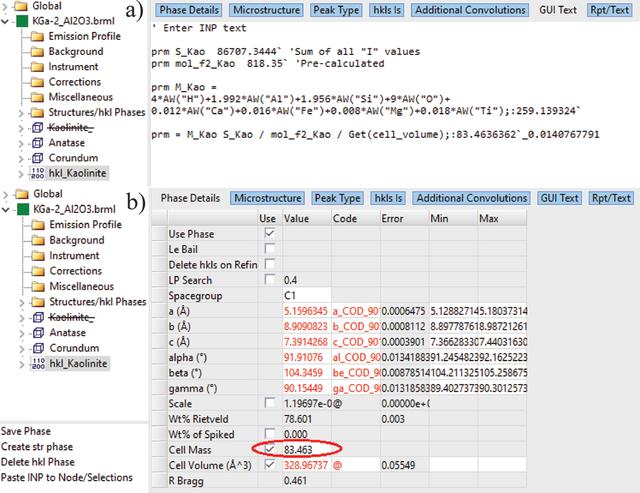
Task: Click Paste INP to Node/Selections
Action: pos(67,477)
